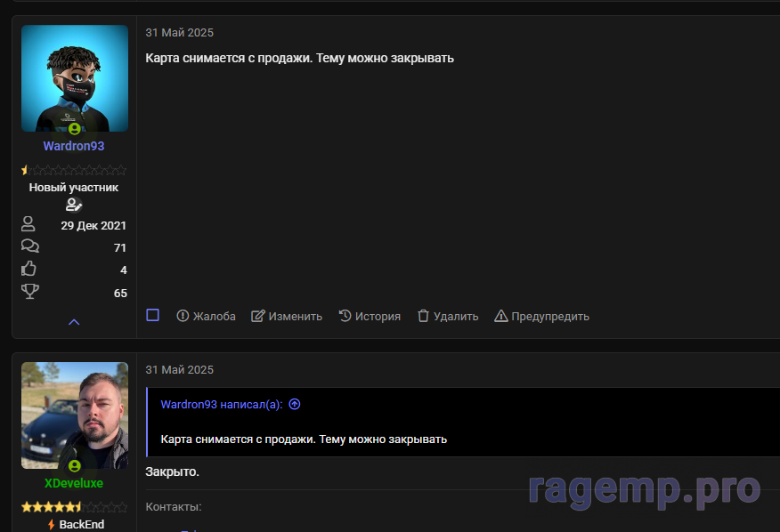Click the user-edit icon under Новый участник

pyautogui.click(x=74, y=205)
